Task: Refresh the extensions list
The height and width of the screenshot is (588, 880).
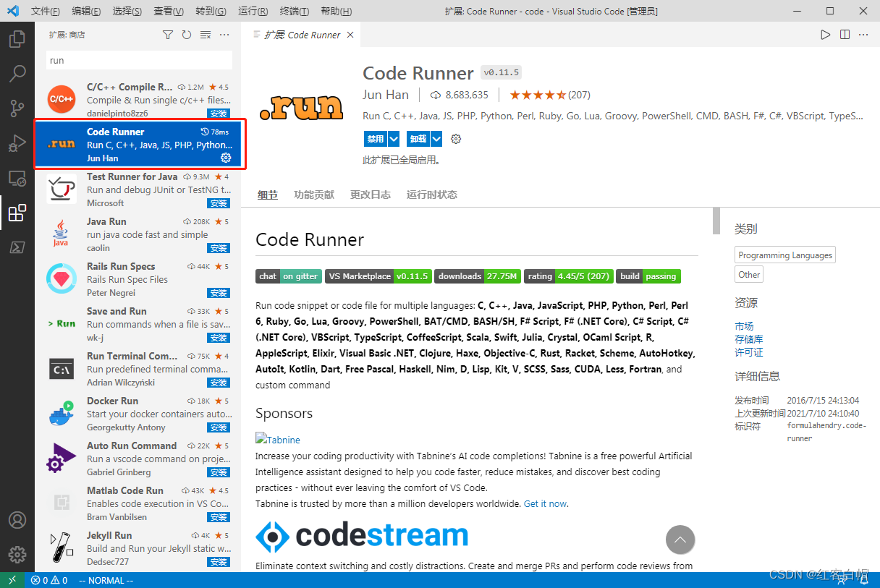Action: pos(187,35)
